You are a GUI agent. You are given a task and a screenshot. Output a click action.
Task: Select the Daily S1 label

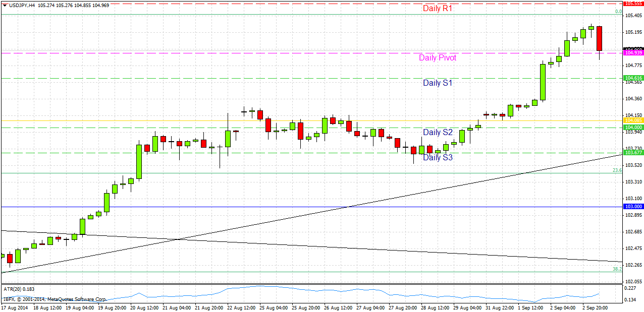tap(437, 83)
